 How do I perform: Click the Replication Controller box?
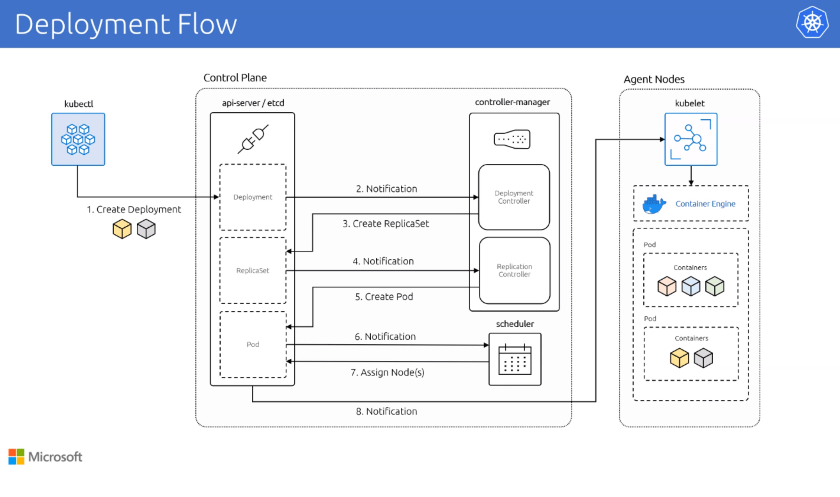[514, 271]
